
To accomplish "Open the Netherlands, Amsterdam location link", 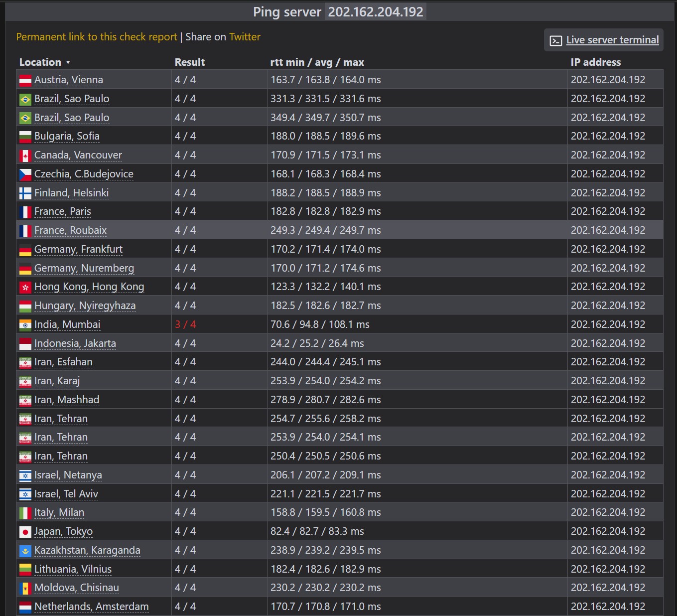I will point(92,607).
